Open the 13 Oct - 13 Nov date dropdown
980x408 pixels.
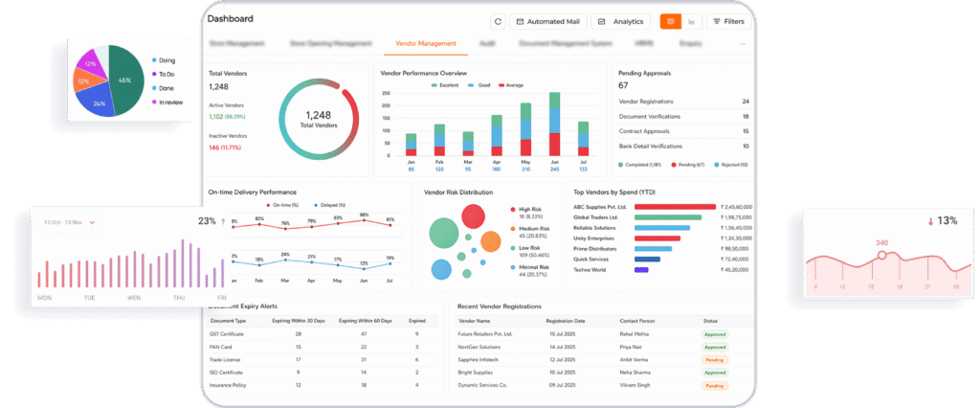point(69,221)
